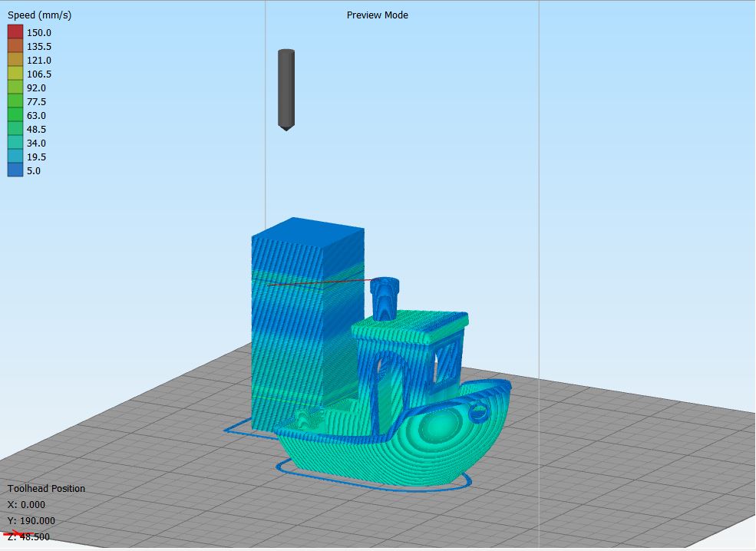Image resolution: width=756 pixels, height=551 pixels.
Task: Select the 92.0 speed legend swatch
Action: tap(15, 87)
